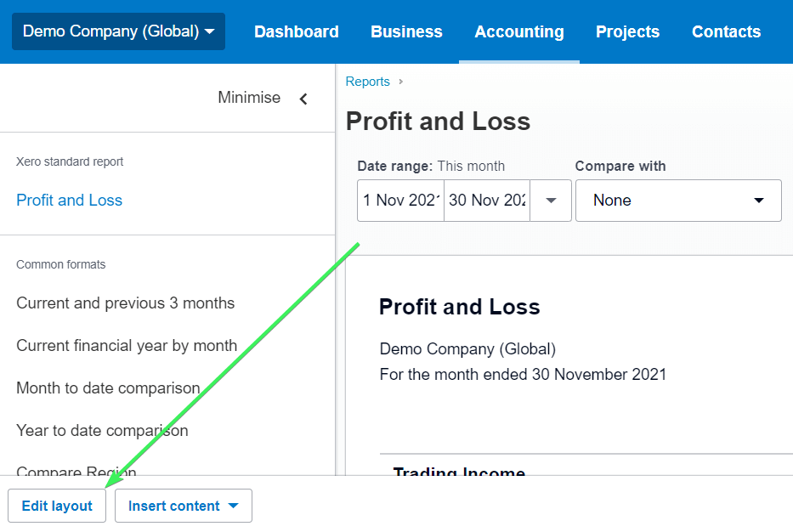Open the Contacts menu
This screenshot has height=532, width=793.
coord(726,31)
